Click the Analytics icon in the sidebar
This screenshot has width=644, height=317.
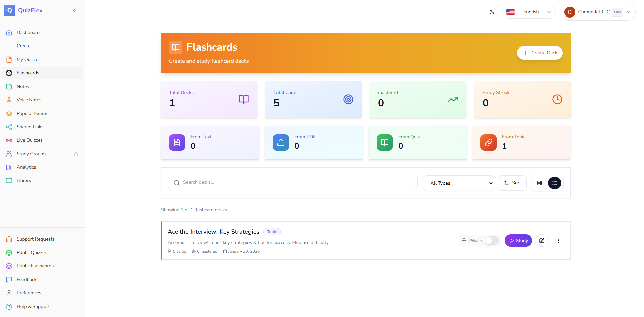9,167
